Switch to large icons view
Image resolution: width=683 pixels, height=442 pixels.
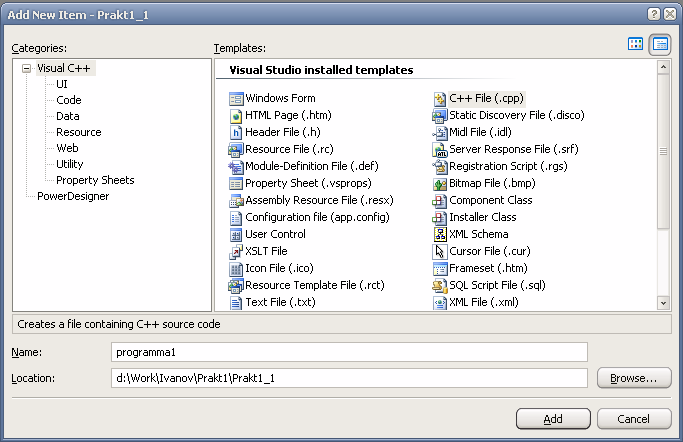click(636, 44)
